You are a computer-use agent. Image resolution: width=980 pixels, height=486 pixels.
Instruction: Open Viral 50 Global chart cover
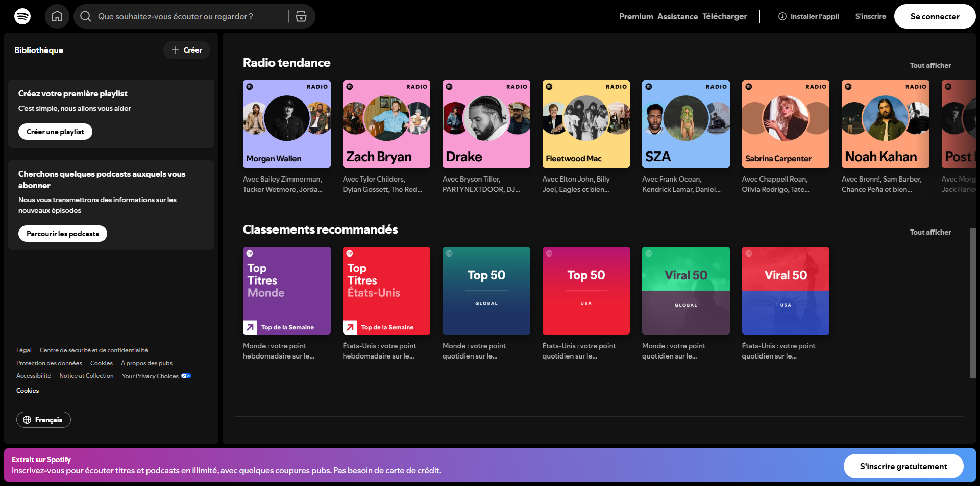pyautogui.click(x=686, y=291)
